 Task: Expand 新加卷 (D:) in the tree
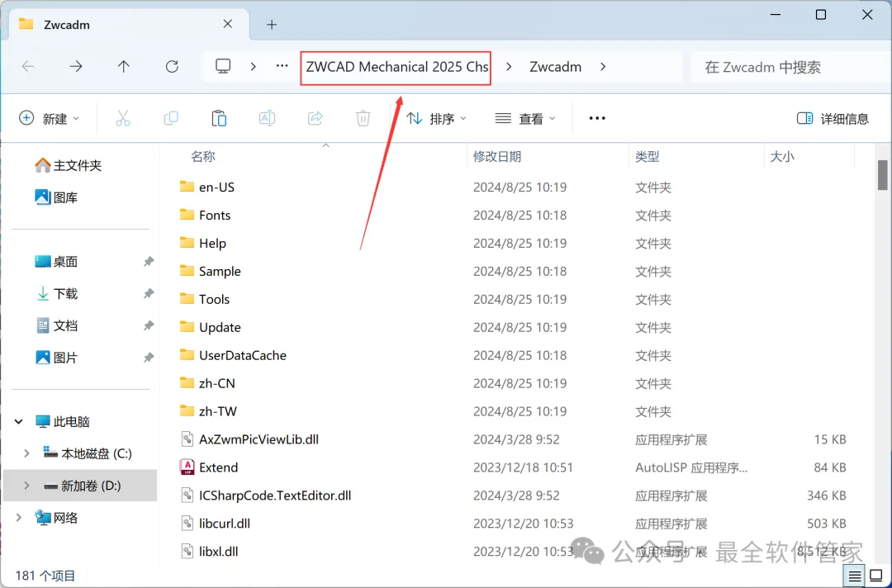[x=26, y=486]
